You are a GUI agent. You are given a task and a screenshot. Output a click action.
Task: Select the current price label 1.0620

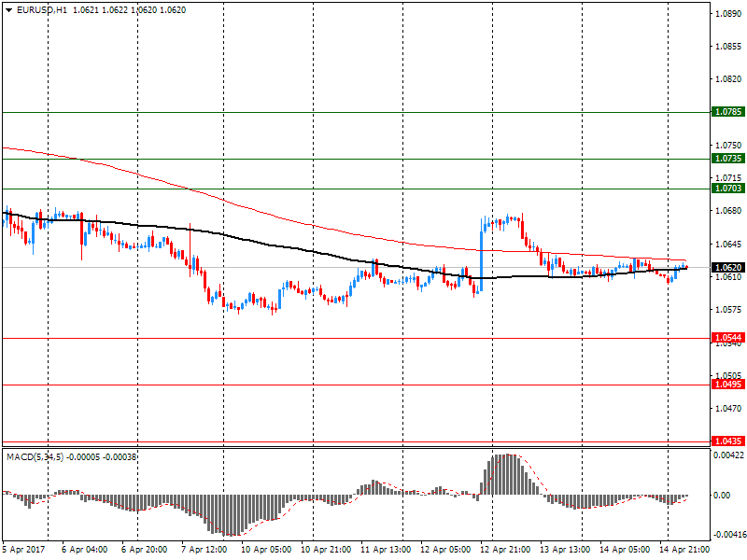[728, 268]
